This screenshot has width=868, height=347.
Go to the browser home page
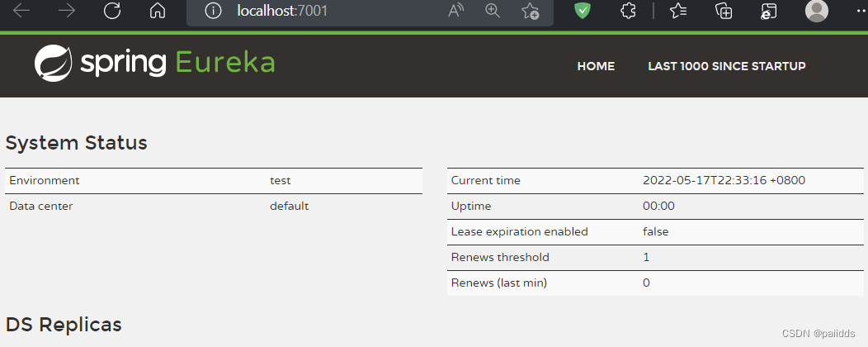[157, 11]
